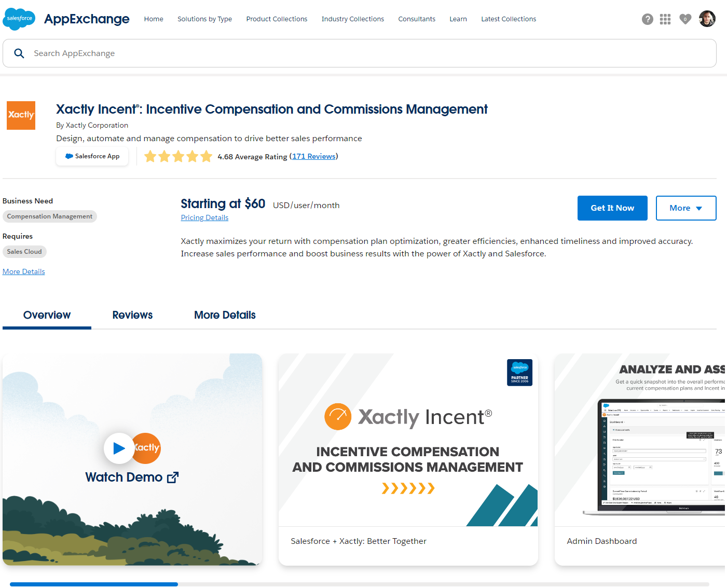Switch to the Reviews tab
727x588 pixels.
click(x=132, y=315)
